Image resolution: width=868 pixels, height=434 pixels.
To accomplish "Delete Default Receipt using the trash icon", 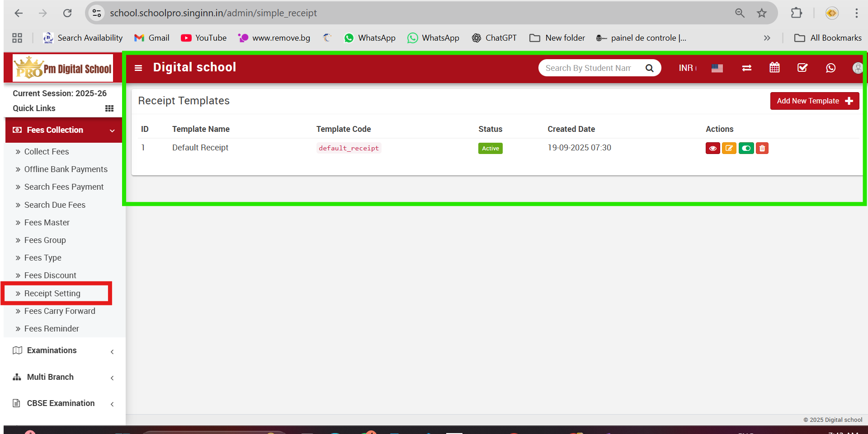I will [762, 148].
